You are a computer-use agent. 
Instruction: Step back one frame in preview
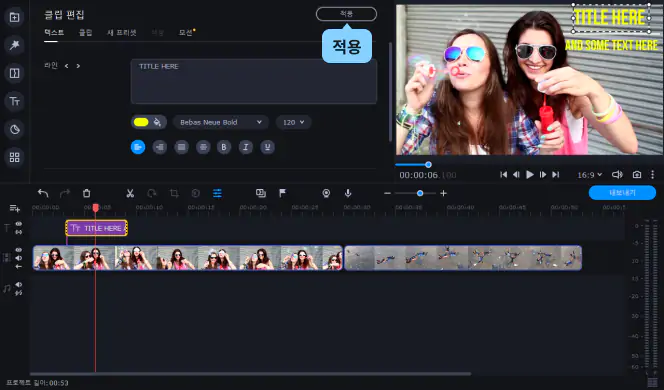516,174
